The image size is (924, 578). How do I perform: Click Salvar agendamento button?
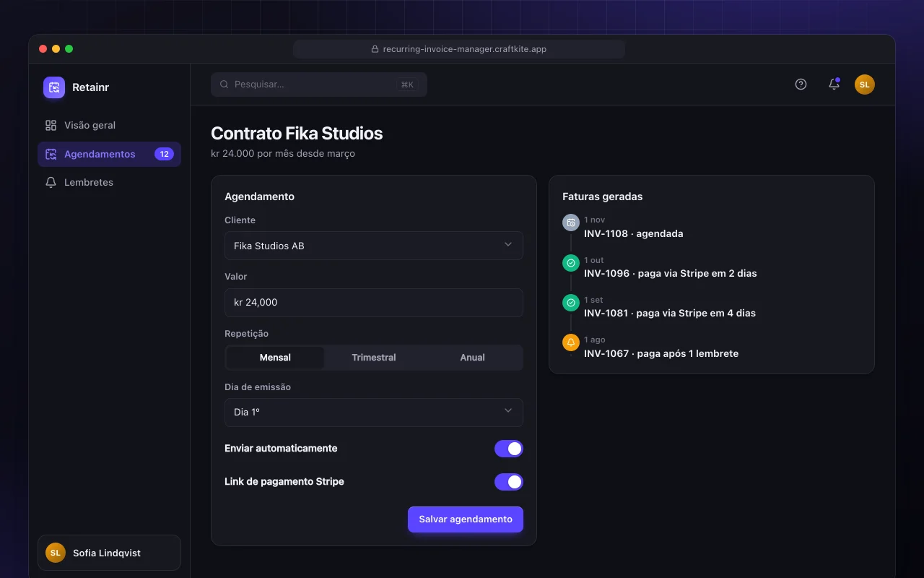click(x=466, y=519)
